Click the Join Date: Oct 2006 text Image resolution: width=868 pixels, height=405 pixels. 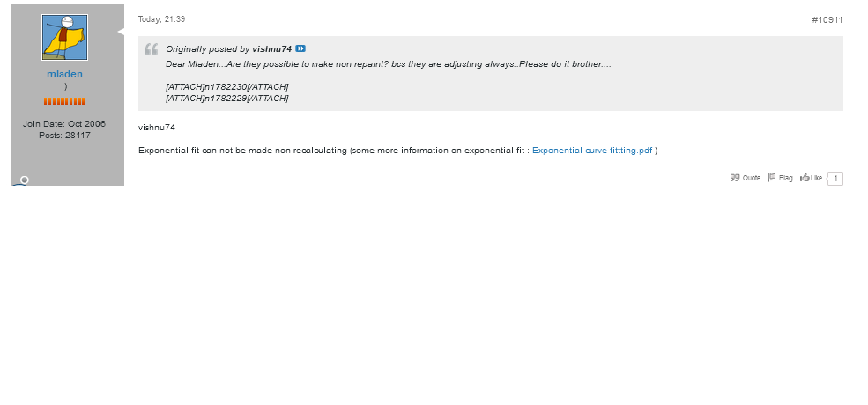(x=64, y=123)
